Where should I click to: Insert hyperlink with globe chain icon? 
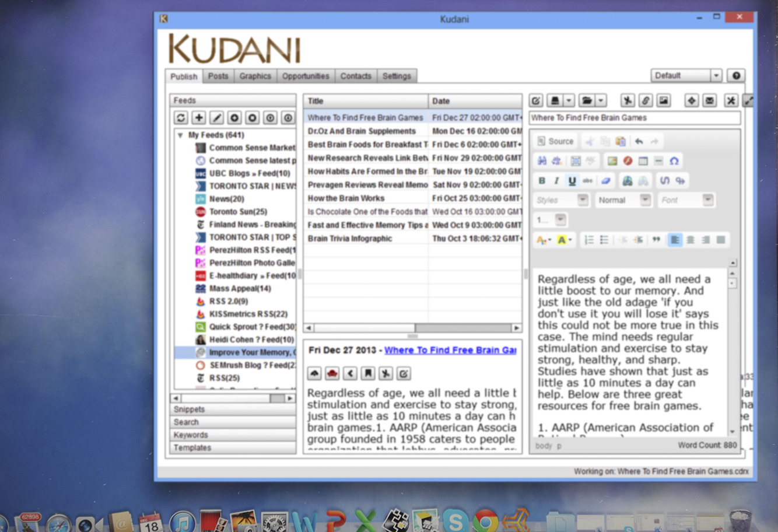(x=628, y=181)
